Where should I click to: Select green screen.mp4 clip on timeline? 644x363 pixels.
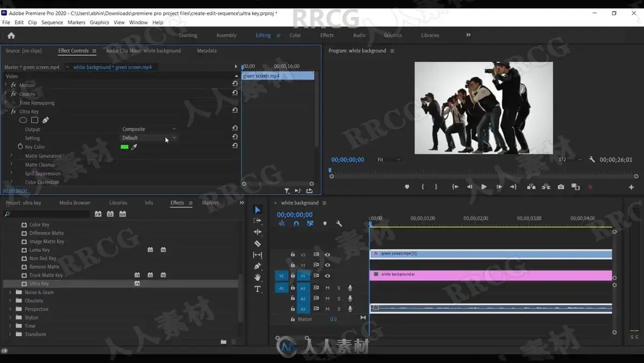491,254
